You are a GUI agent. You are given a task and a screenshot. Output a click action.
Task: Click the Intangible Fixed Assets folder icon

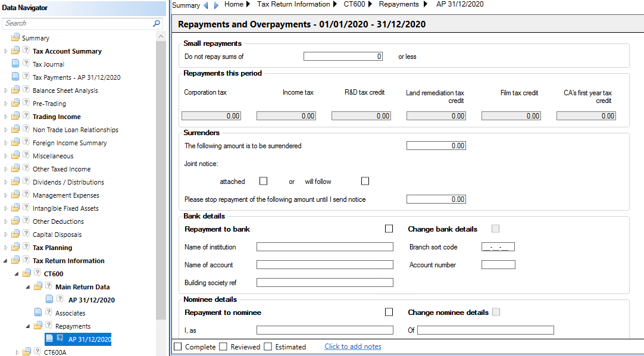click(x=15, y=208)
